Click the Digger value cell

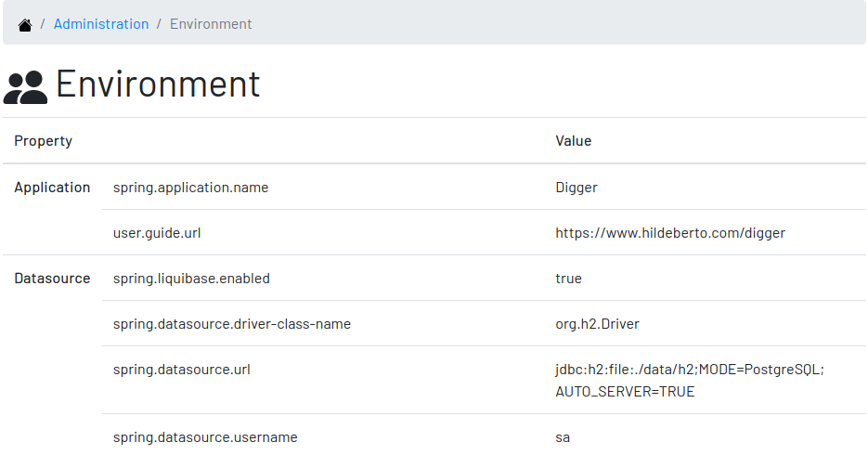pyautogui.click(x=577, y=188)
